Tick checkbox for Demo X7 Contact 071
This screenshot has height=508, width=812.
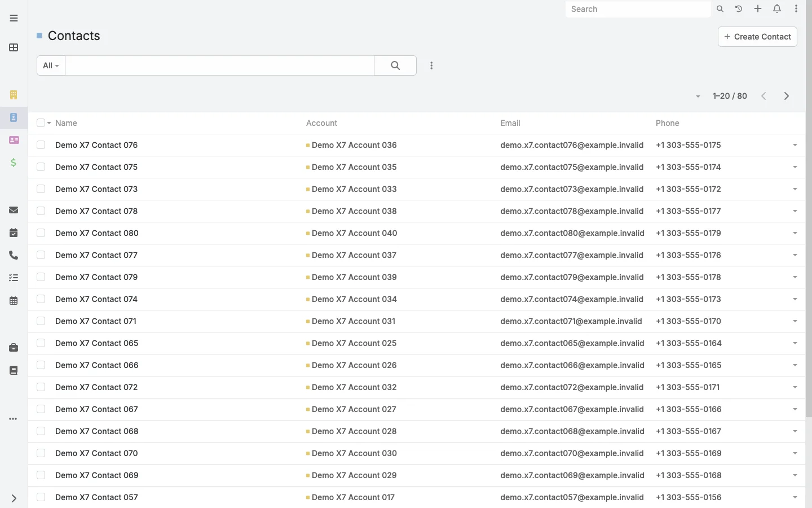[41, 321]
